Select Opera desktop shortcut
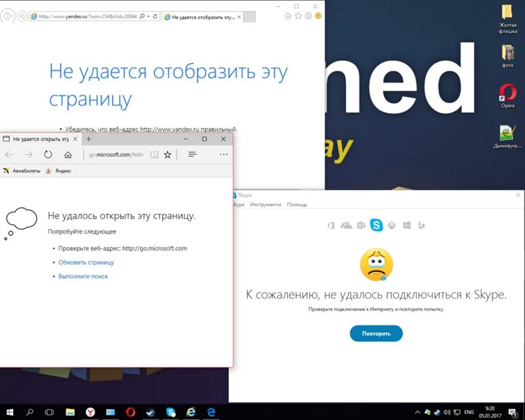This screenshot has height=420, width=525. click(x=507, y=96)
